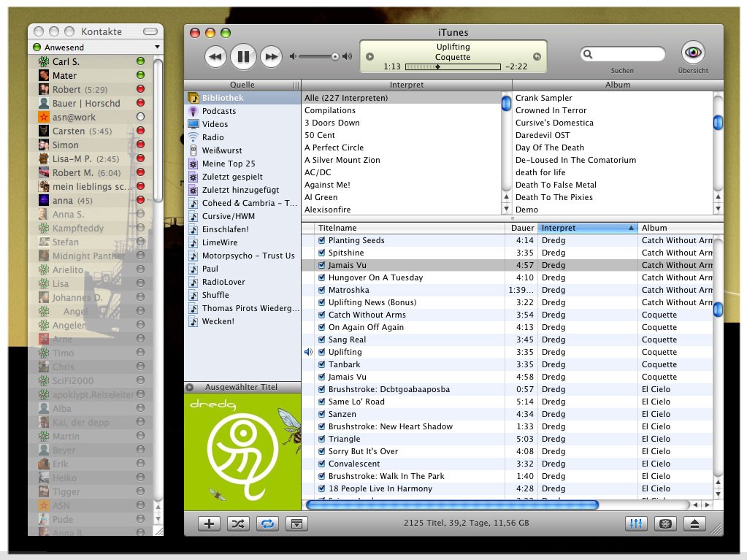The image size is (747, 560).
Task: Uncheck the Matroshka track checkbox
Action: point(321,290)
